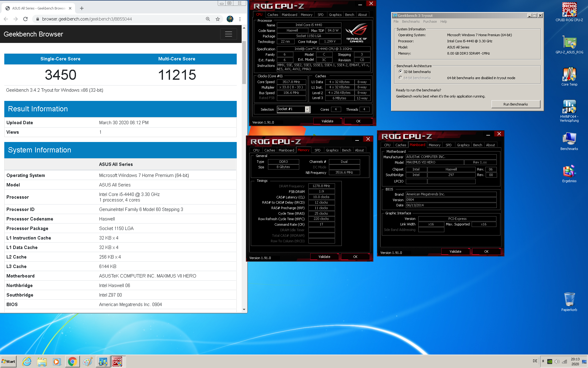The image size is (588, 368).
Task: Click Run Benchmarks button
Action: 515,104
